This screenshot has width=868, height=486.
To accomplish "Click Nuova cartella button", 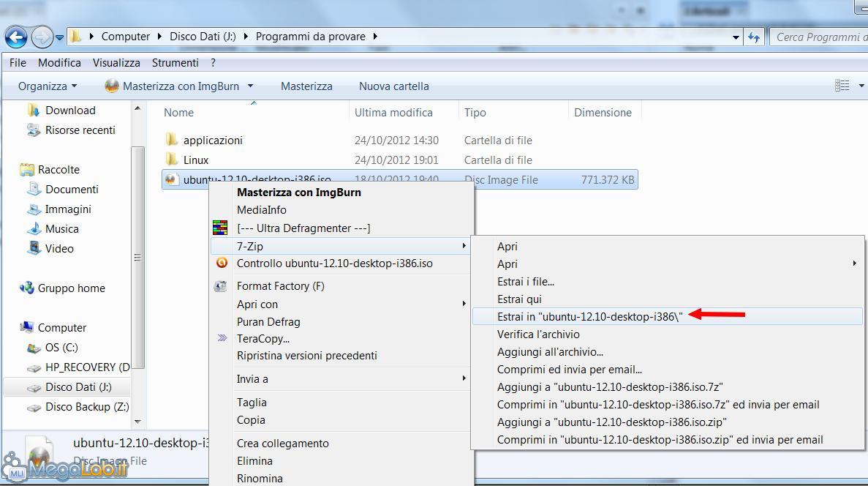I will [393, 86].
